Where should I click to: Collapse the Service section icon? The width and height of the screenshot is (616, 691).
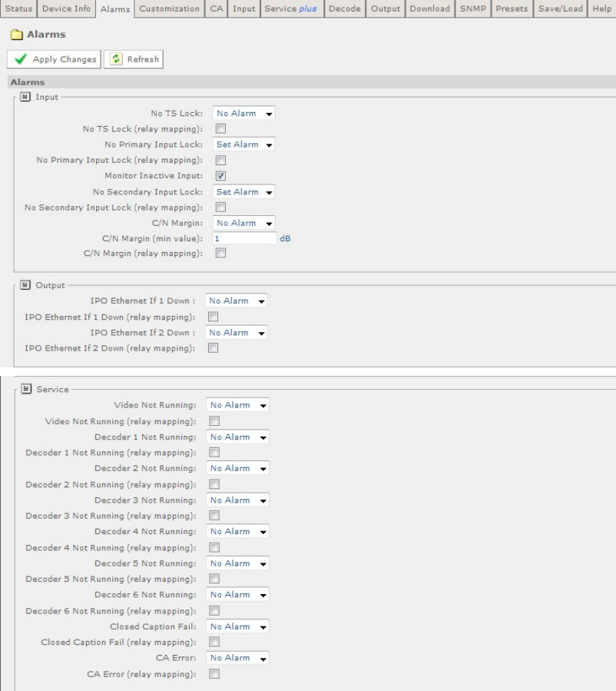click(26, 389)
